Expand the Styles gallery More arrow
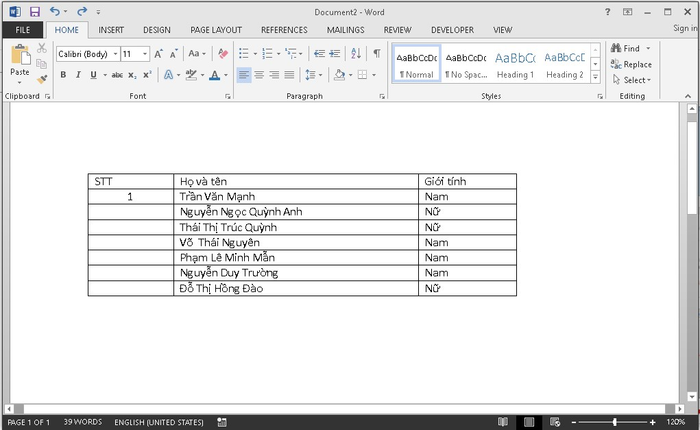 (x=595, y=77)
